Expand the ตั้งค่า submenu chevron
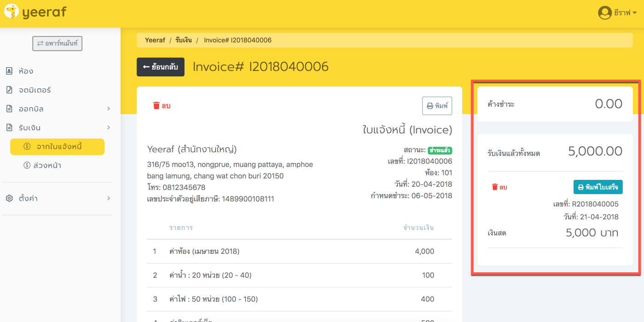Image resolution: width=644 pixels, height=322 pixels. coord(109,198)
